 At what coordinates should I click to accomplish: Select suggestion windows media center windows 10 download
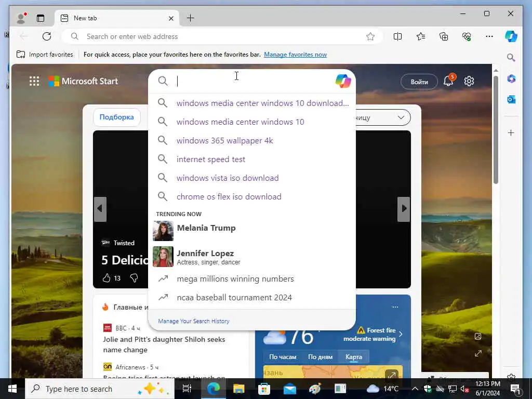[x=252, y=103]
